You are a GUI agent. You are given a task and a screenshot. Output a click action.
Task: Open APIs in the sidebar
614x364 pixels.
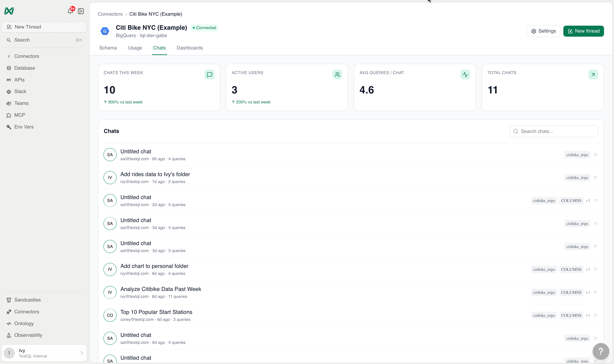[x=44, y=80]
